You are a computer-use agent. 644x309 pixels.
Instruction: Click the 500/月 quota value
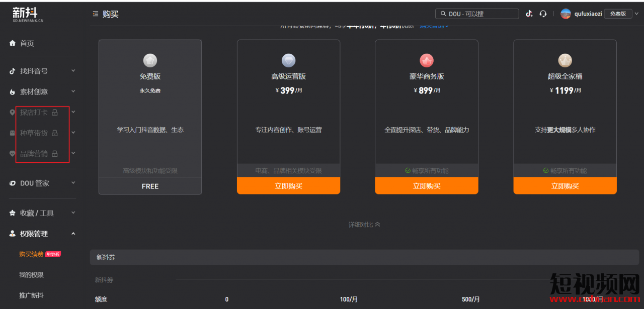(471, 299)
